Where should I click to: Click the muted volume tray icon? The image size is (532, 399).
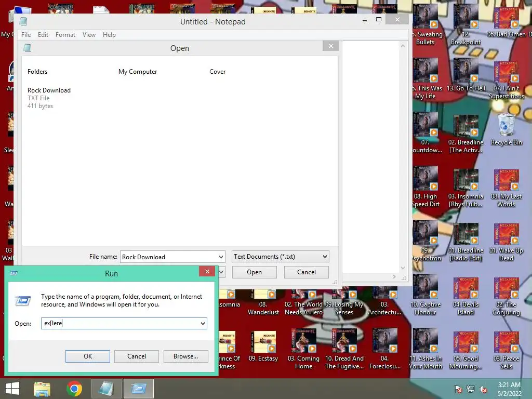pyautogui.click(x=483, y=389)
